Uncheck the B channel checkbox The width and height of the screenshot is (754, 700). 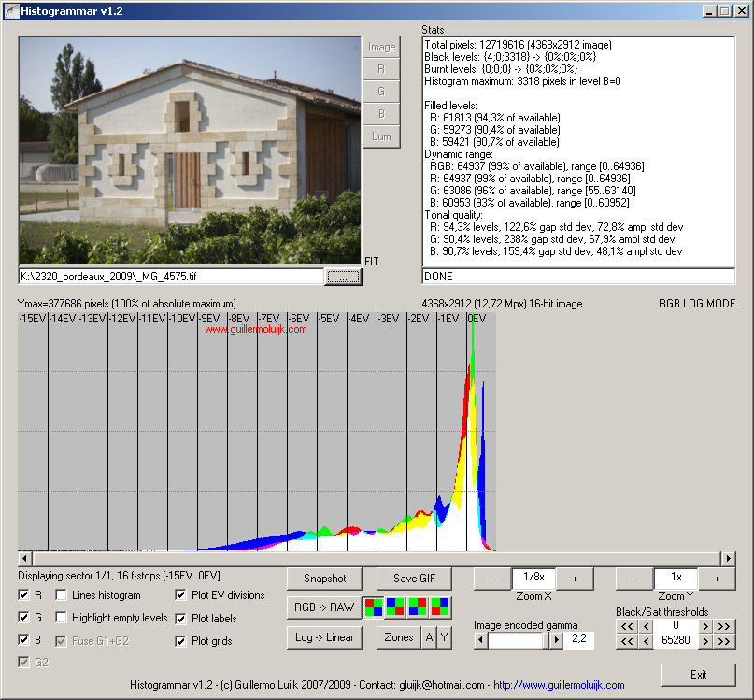coord(23,640)
